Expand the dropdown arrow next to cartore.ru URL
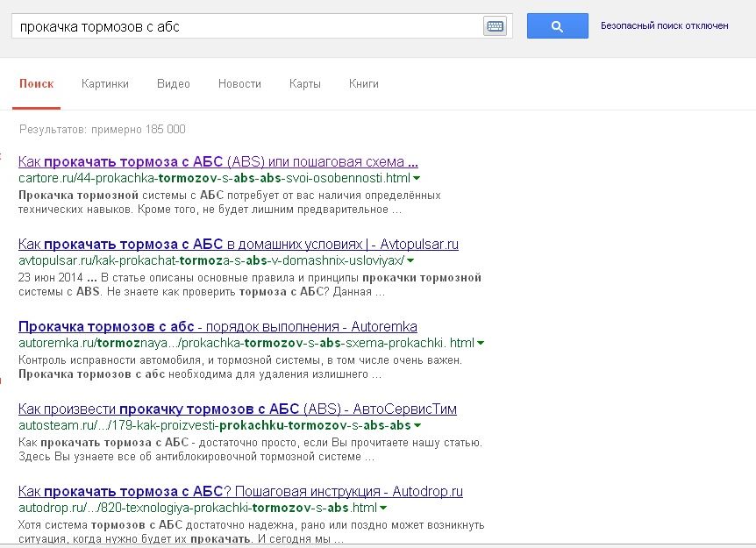 tap(417, 179)
